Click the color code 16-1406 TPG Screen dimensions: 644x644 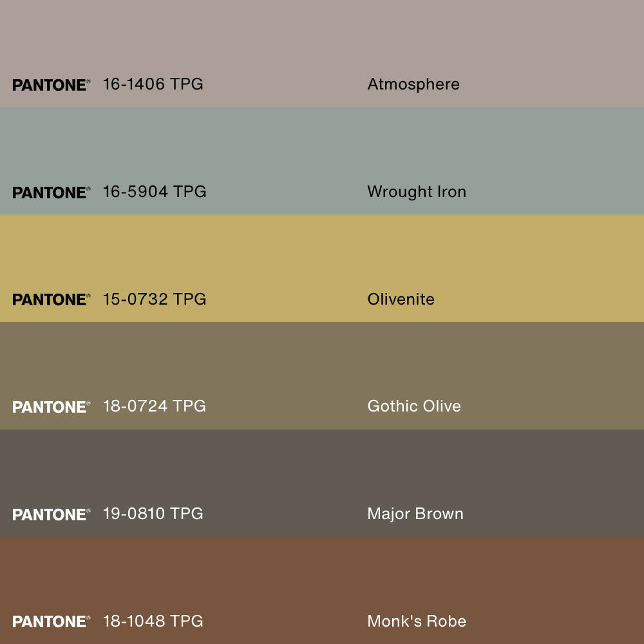(153, 84)
